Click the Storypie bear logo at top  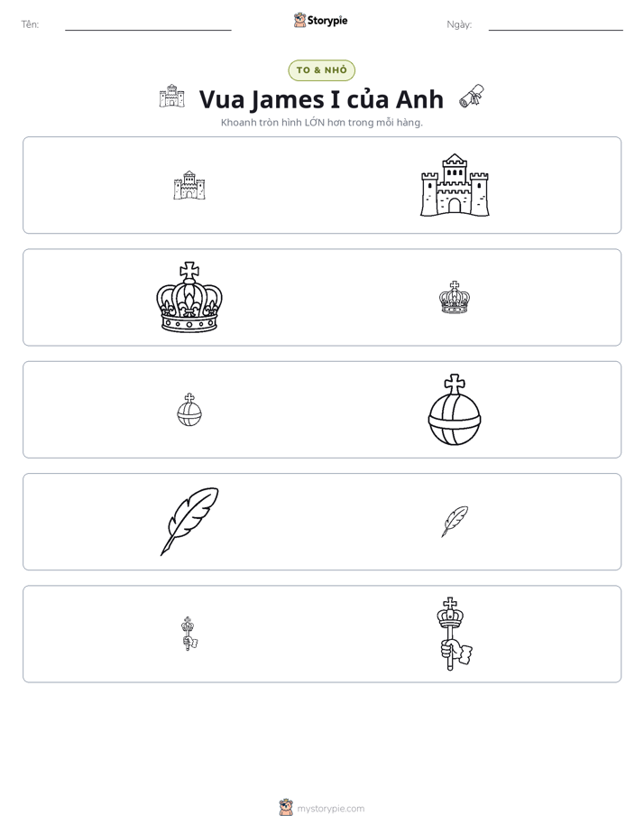coord(299,20)
